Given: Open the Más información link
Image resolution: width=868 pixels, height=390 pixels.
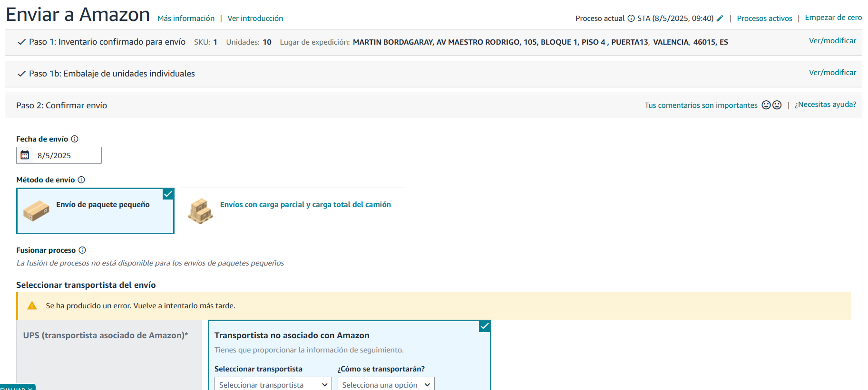Looking at the screenshot, I should (x=186, y=18).
